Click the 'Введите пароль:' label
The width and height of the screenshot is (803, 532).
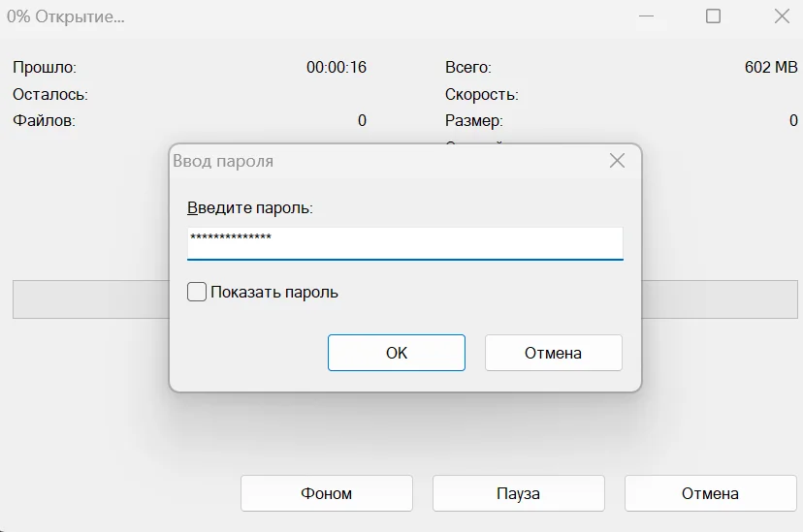pyautogui.click(x=250, y=207)
